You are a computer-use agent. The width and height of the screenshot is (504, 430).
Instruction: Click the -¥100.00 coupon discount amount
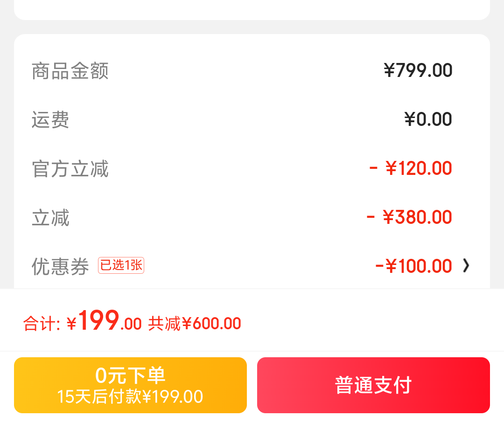(413, 266)
